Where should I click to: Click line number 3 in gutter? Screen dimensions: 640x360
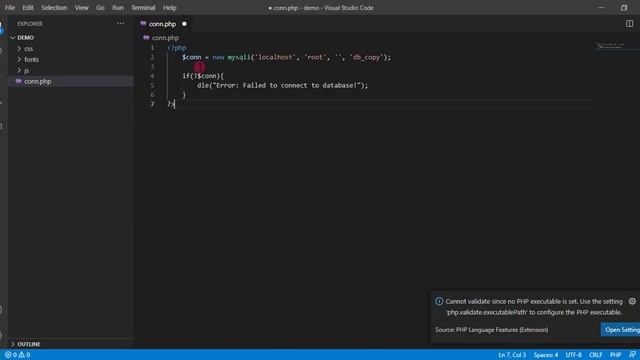point(152,67)
